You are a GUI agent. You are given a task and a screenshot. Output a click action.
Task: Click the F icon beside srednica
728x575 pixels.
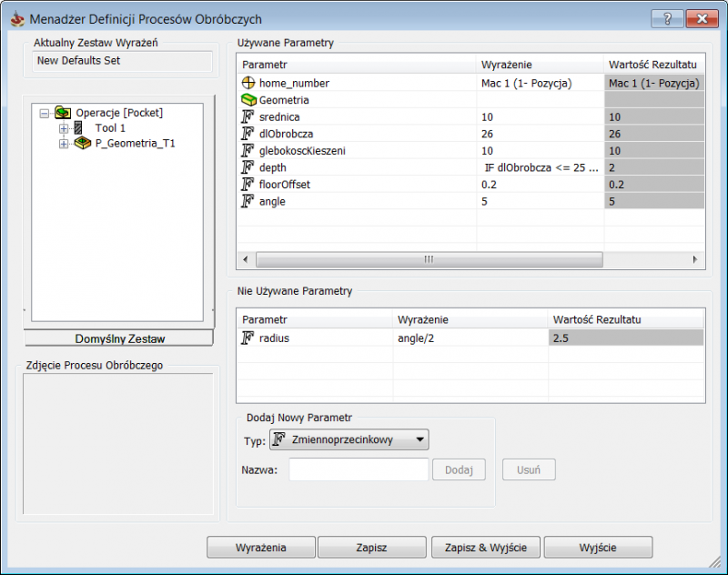coord(248,117)
